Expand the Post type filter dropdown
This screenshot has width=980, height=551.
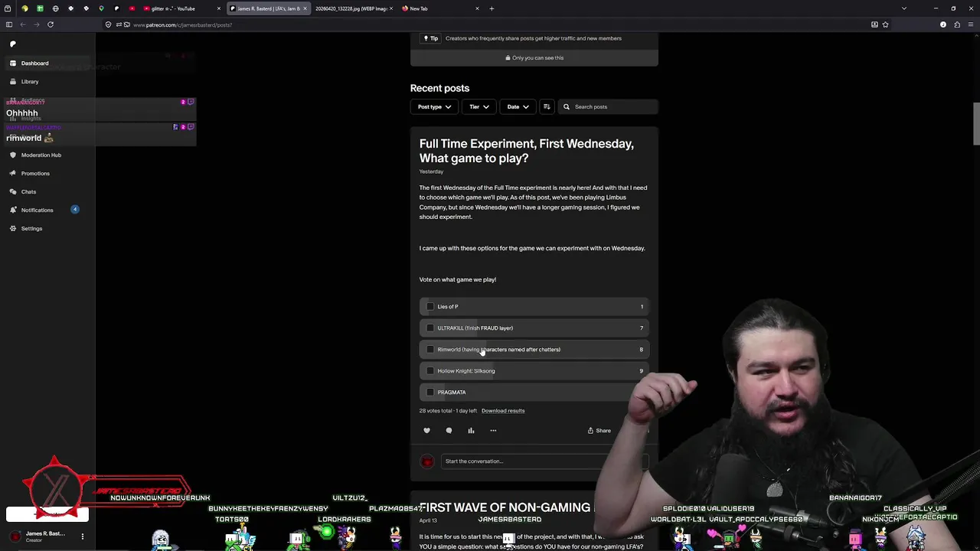pos(434,107)
